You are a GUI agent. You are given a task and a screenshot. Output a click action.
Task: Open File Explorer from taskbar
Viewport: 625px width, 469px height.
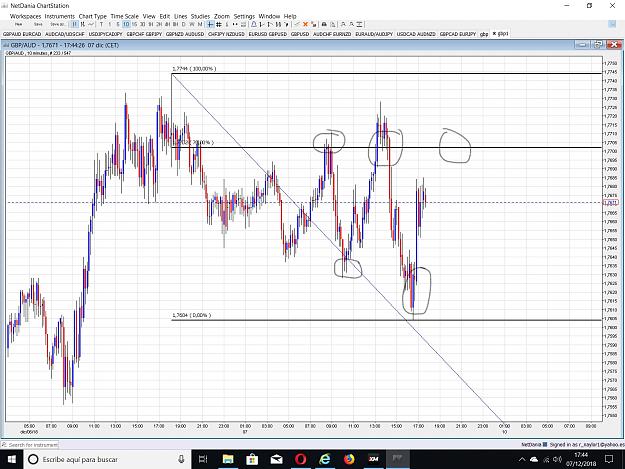click(x=228, y=459)
